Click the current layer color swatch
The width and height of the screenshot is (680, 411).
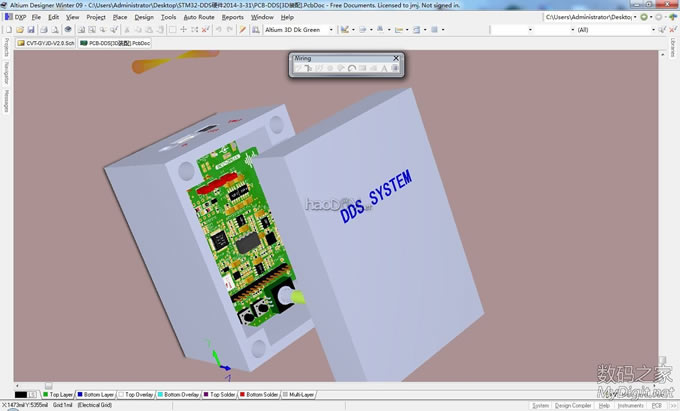click(x=21, y=395)
